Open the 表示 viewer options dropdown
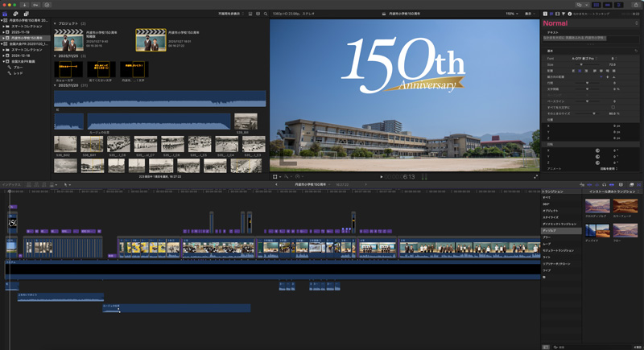 point(530,14)
